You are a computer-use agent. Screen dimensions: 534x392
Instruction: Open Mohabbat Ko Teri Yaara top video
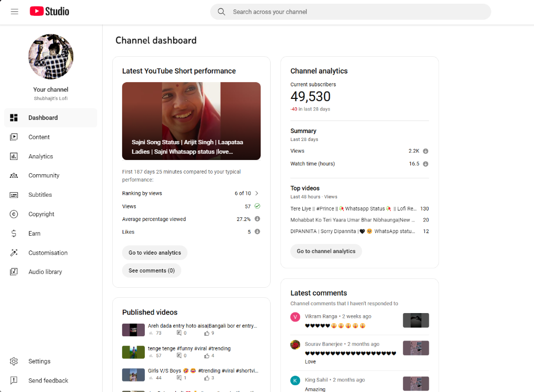(x=352, y=220)
